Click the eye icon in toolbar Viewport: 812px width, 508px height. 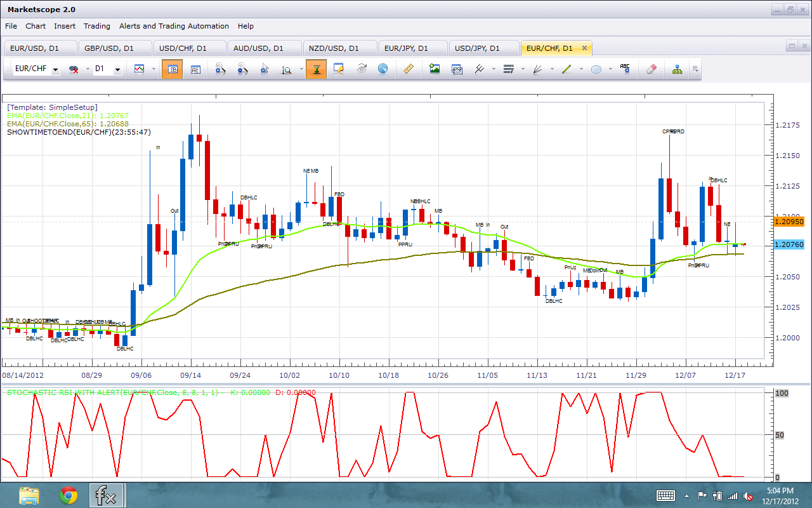click(x=361, y=69)
